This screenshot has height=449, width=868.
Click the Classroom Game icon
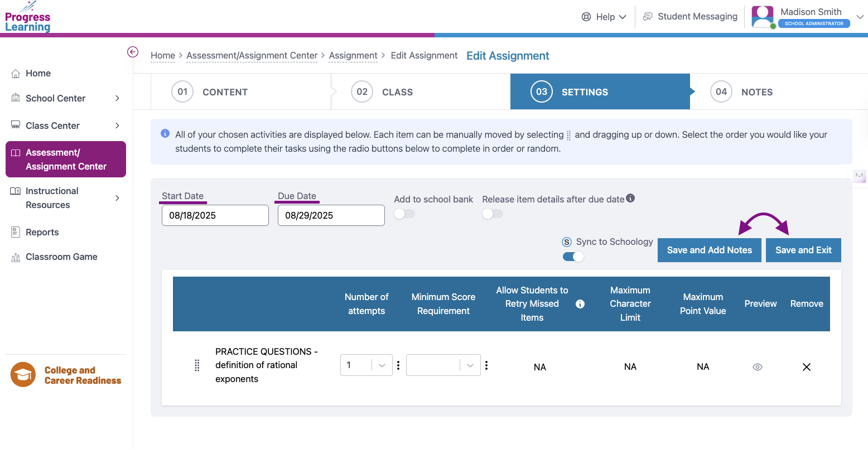point(16,257)
